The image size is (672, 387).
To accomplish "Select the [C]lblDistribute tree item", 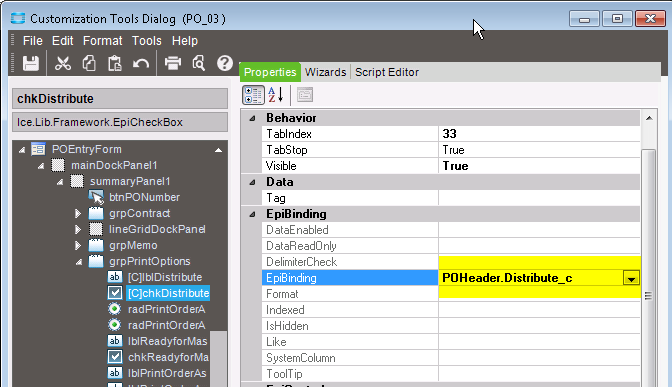I will click(x=165, y=277).
